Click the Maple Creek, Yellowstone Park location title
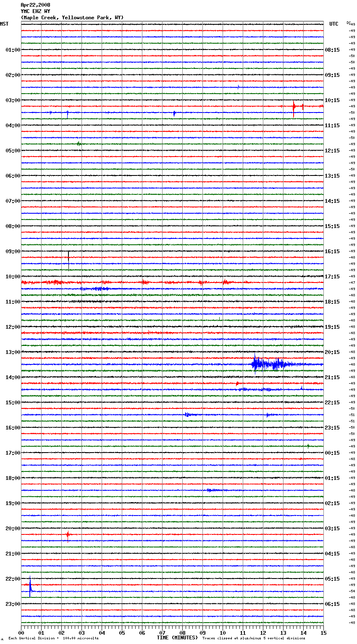This screenshot has height=644, width=357. pyautogui.click(x=72, y=18)
